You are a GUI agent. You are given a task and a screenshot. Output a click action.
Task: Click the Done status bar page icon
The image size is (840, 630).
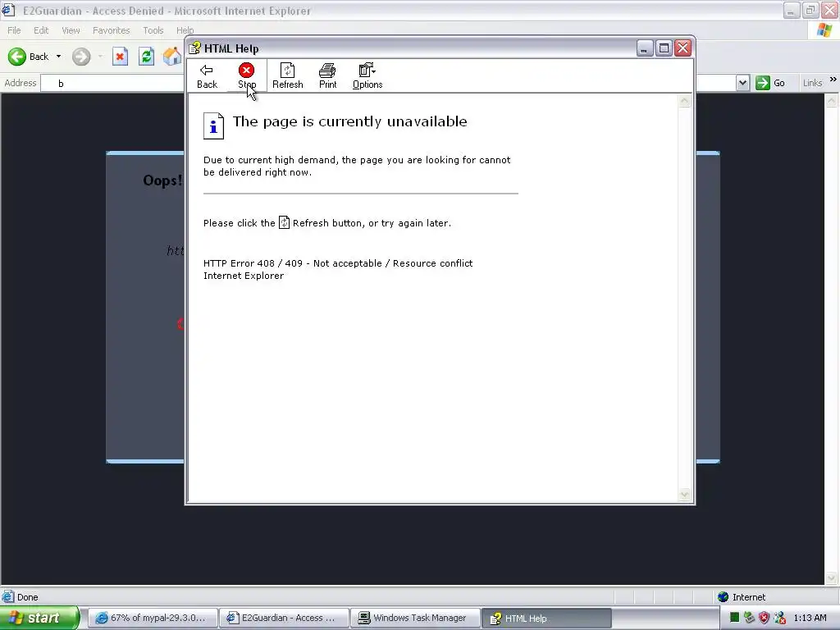[7, 597]
